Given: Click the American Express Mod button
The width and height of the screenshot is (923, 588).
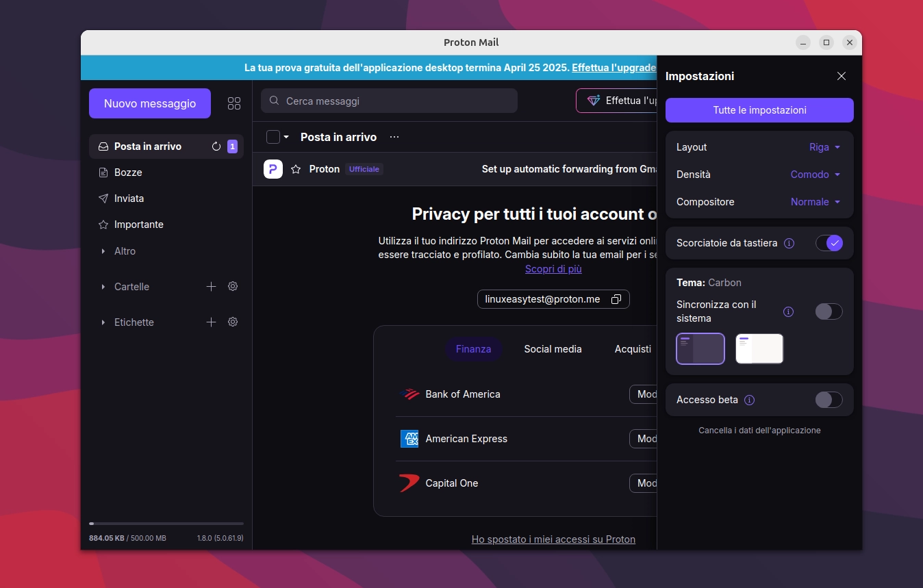Looking at the screenshot, I should [x=644, y=439].
